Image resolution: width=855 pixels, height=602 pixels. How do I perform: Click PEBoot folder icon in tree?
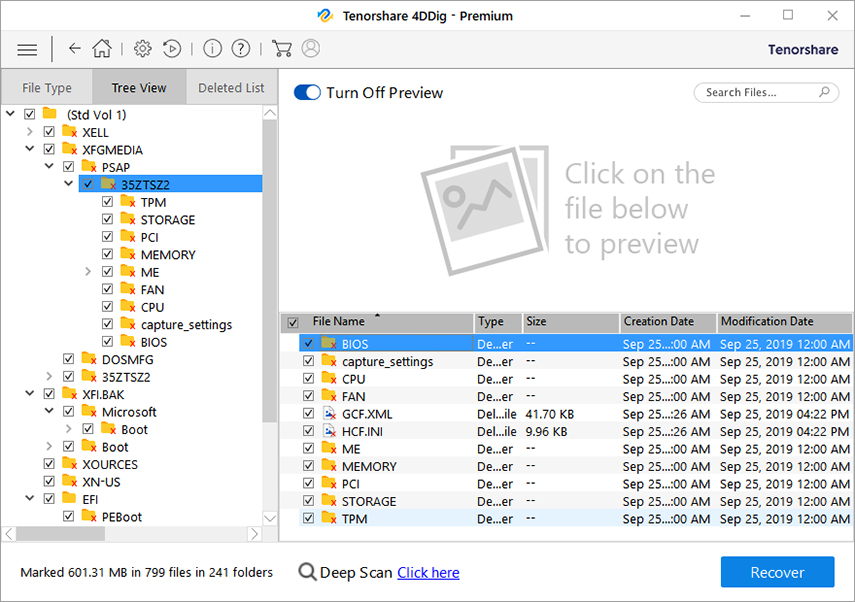[x=89, y=516]
